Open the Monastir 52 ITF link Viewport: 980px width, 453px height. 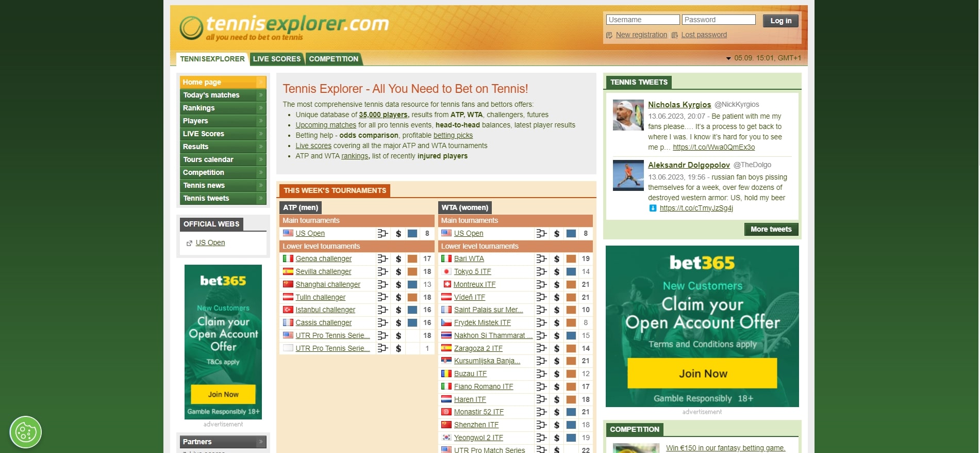(479, 412)
